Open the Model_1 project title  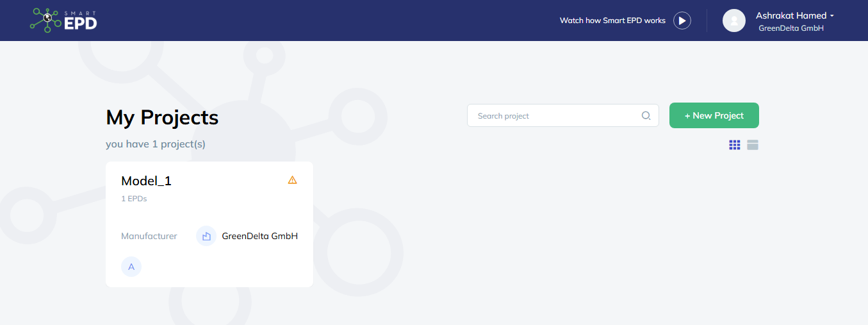point(146,181)
